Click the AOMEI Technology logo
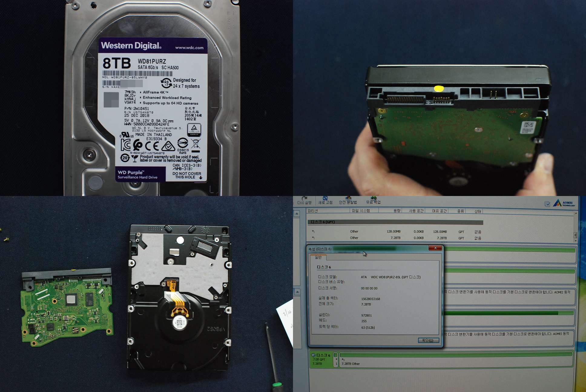 click(x=564, y=203)
